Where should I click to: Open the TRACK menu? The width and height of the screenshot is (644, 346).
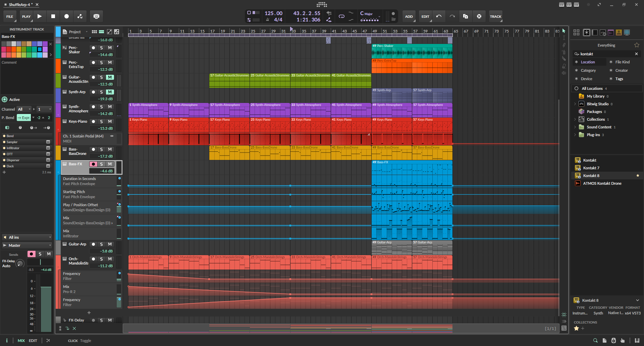495,16
